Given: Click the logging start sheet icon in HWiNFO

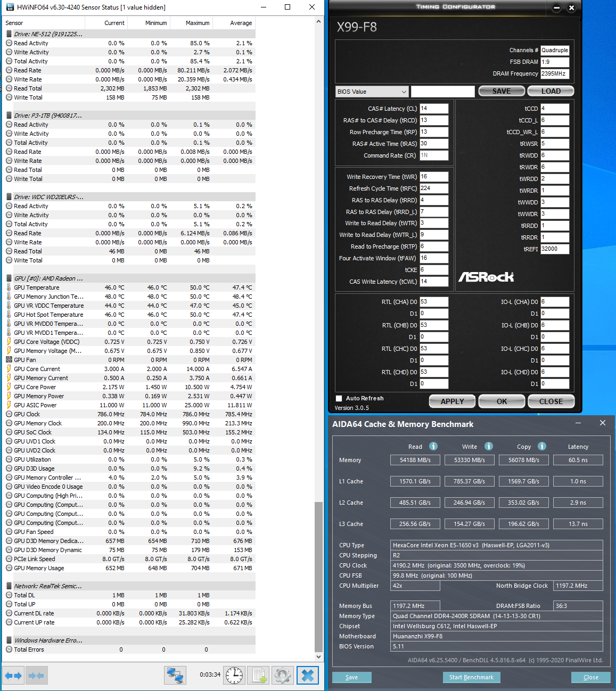Looking at the screenshot, I should pyautogui.click(x=259, y=676).
